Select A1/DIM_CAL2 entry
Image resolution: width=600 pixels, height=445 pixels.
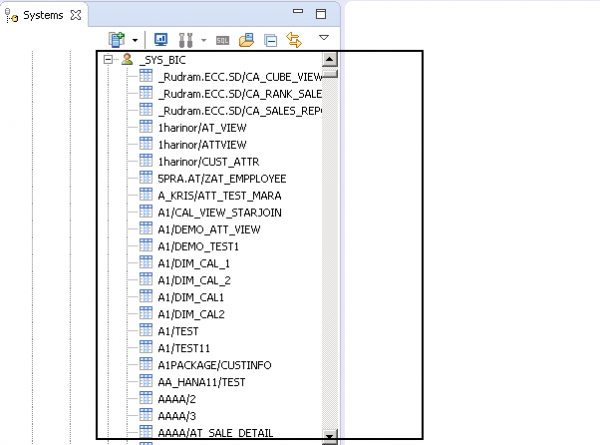pyautogui.click(x=191, y=314)
